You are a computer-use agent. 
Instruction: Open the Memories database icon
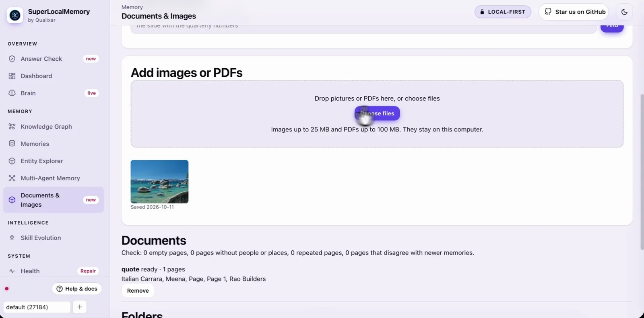point(12,144)
